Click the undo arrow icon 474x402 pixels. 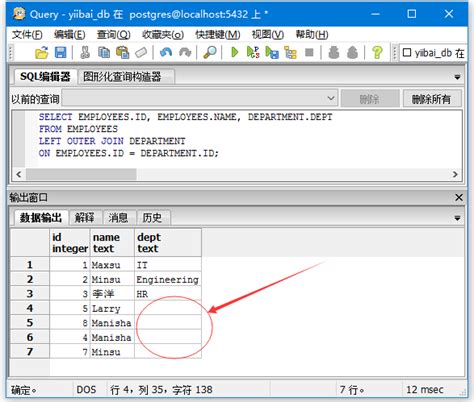click(166, 53)
